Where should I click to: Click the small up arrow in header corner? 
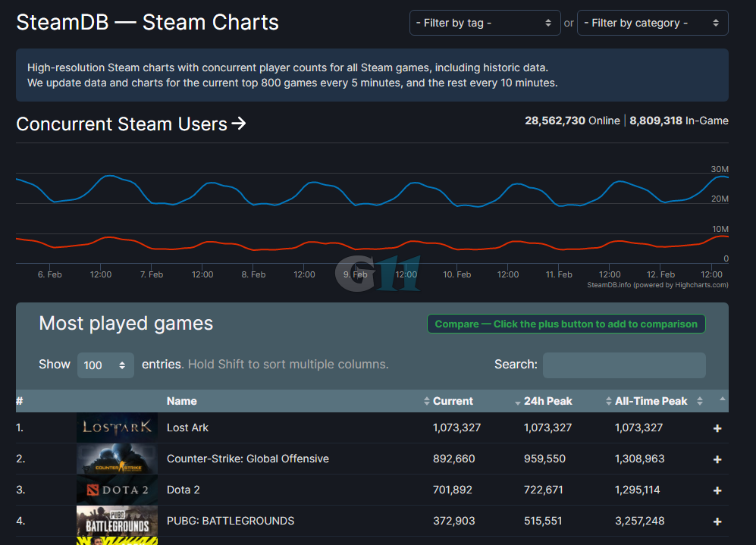(x=722, y=399)
